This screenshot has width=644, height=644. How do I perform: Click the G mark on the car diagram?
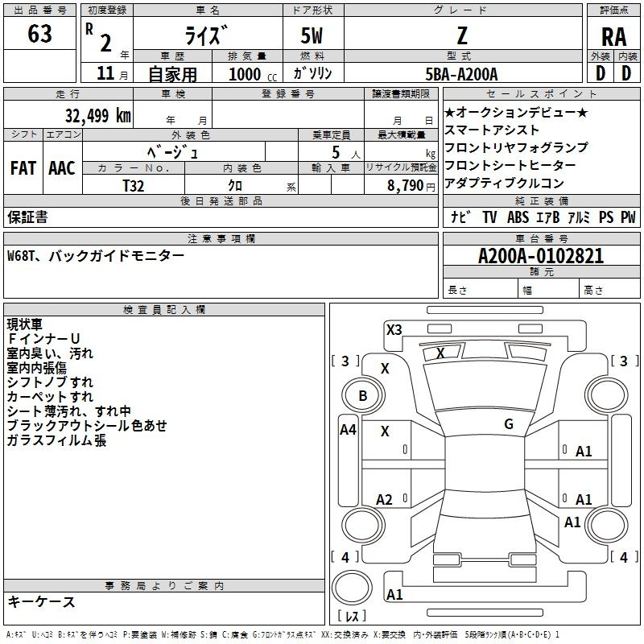[508, 423]
